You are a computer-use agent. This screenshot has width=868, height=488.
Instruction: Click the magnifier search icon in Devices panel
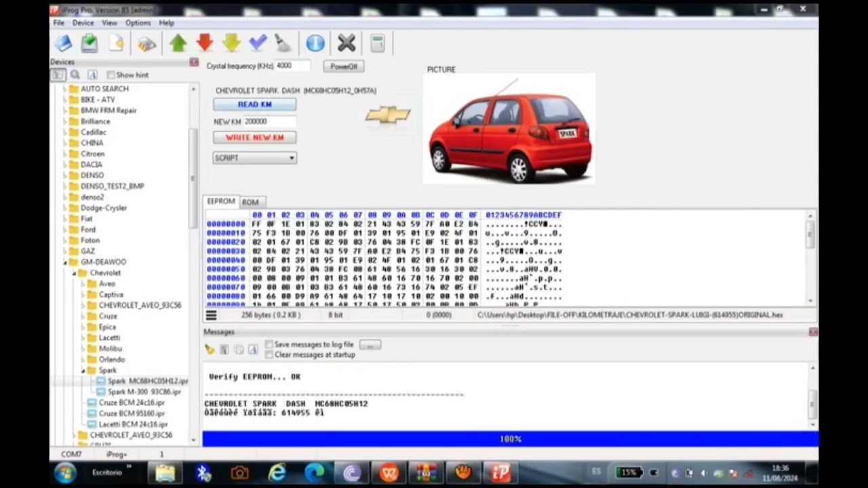pos(75,75)
